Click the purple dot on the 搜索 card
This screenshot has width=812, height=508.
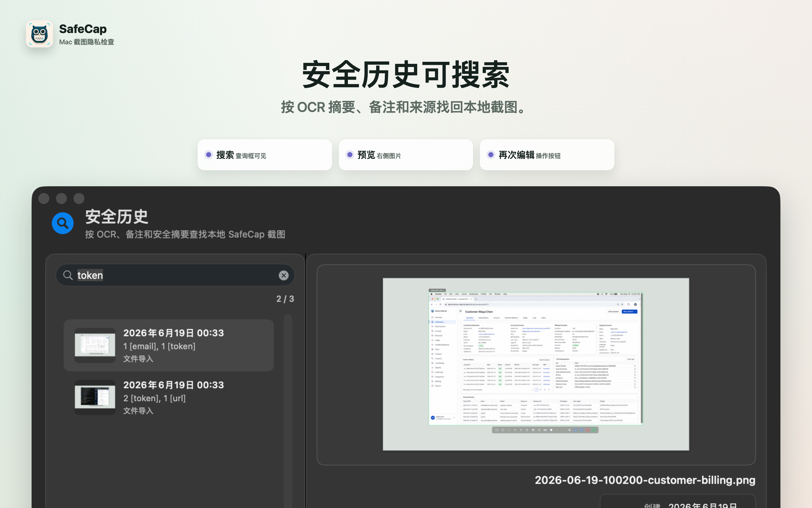[x=209, y=155]
